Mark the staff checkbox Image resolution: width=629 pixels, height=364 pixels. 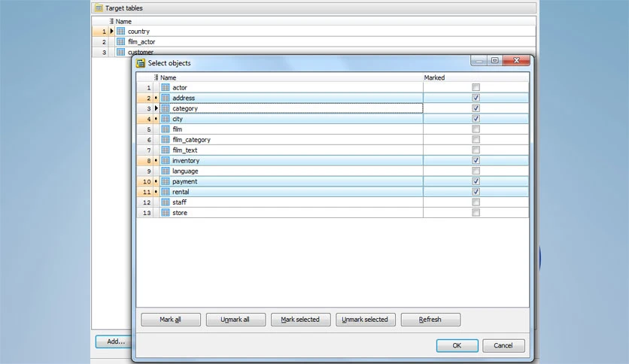[x=476, y=202]
